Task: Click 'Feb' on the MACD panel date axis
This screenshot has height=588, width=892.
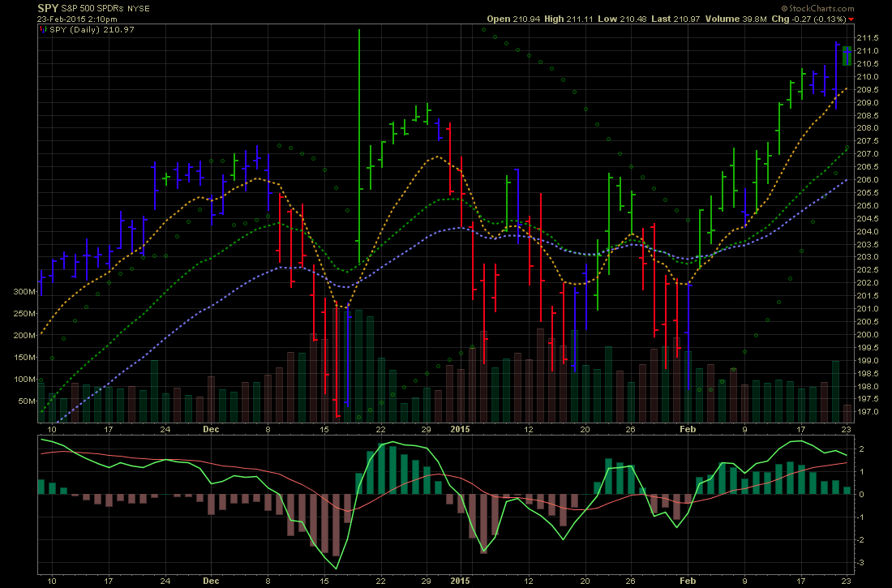Action: pyautogui.click(x=688, y=582)
